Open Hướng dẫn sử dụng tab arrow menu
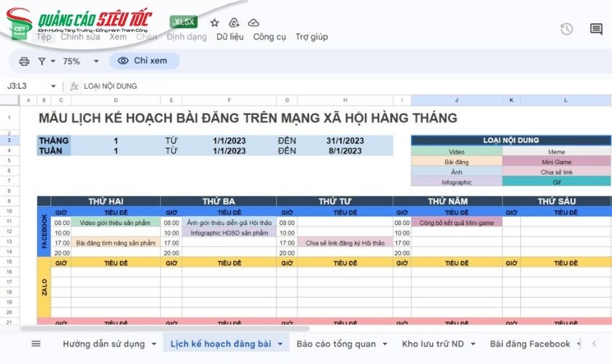Viewport: 612px width, 364px height. (x=154, y=344)
